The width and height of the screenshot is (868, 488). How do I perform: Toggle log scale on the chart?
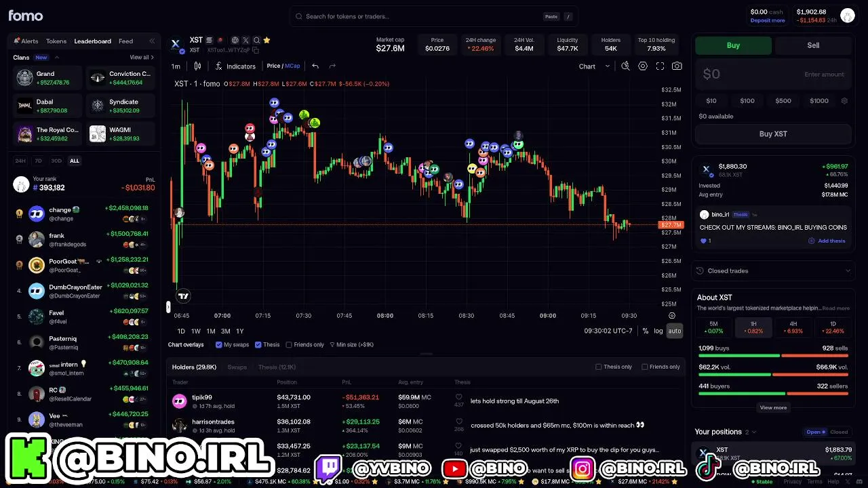658,331
